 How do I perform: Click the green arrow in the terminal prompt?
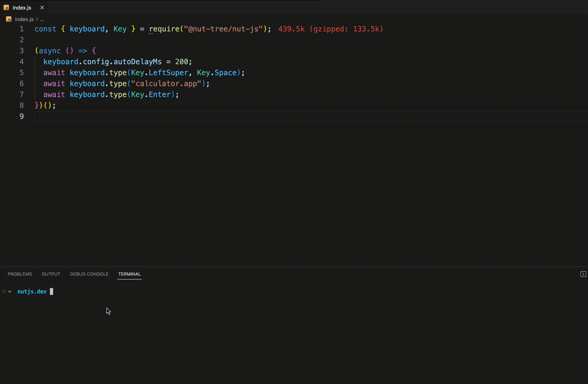pos(10,291)
